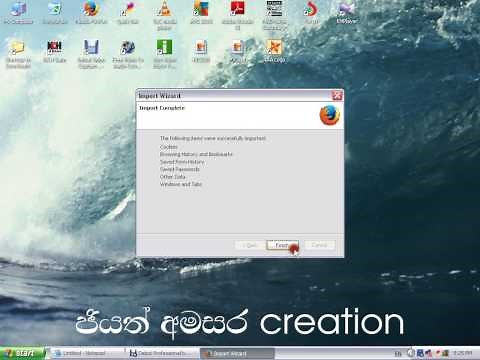Viewport: 480px width, 360px height.
Task: Select the 'Saved Form History' text
Action: pyautogui.click(x=182, y=162)
